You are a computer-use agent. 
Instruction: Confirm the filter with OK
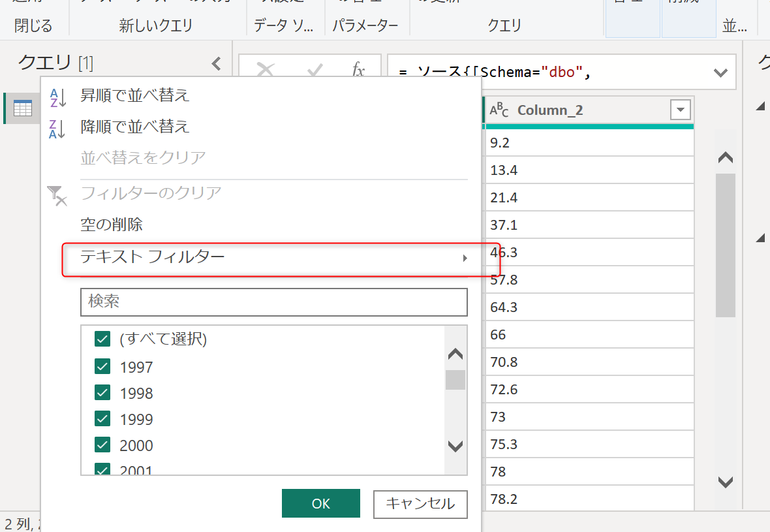coord(320,504)
